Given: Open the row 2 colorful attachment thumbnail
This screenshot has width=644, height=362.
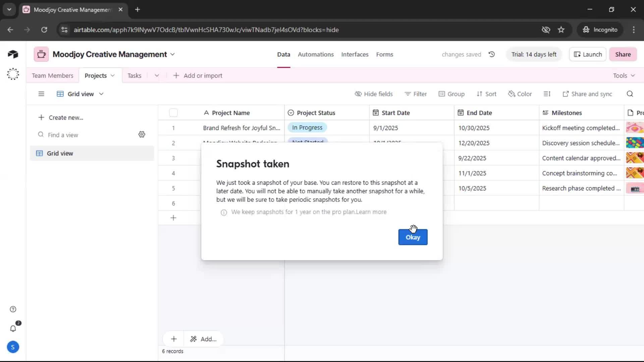Looking at the screenshot, I should click(635, 143).
